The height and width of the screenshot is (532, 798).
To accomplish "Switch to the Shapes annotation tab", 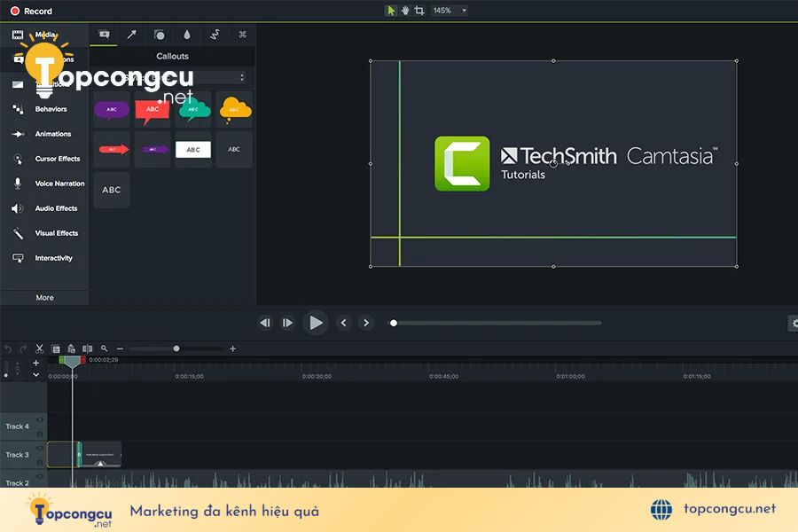I will (160, 35).
